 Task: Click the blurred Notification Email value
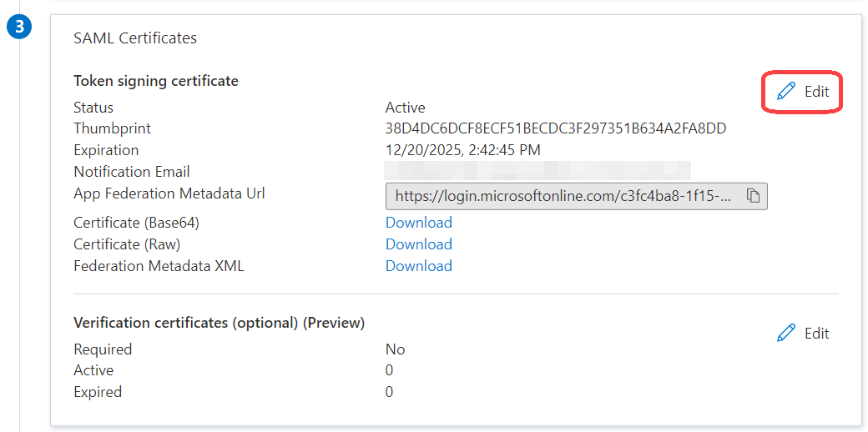click(x=537, y=172)
